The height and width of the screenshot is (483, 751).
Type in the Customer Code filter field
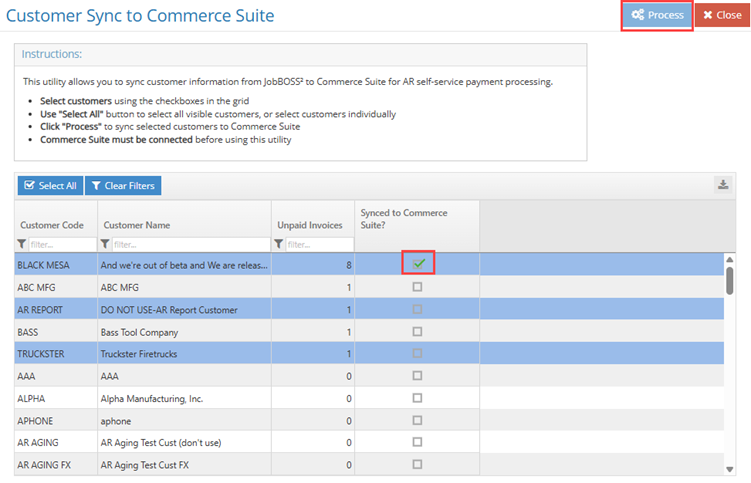pyautogui.click(x=62, y=244)
